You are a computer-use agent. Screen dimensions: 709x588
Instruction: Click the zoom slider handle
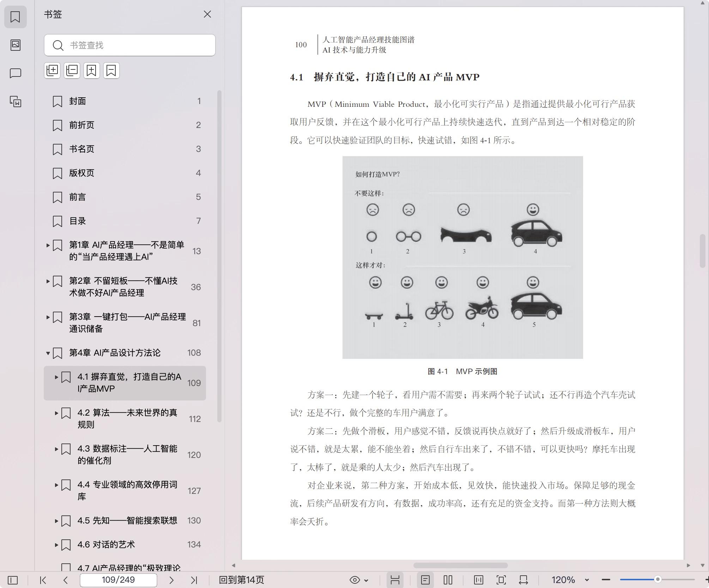658,579
